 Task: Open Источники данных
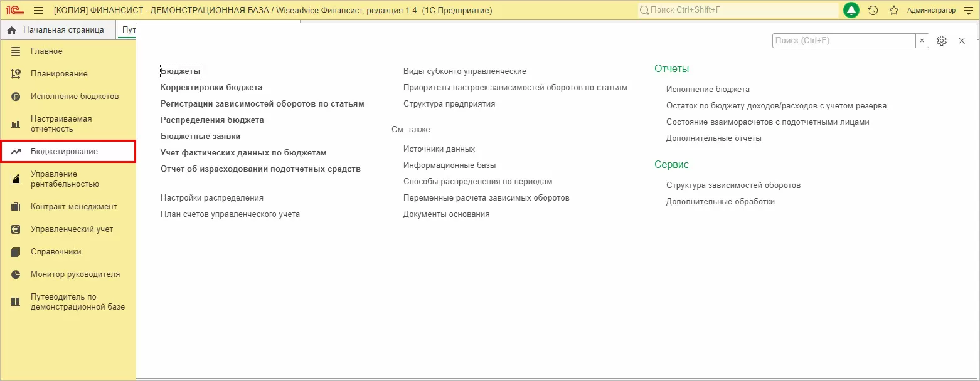439,149
